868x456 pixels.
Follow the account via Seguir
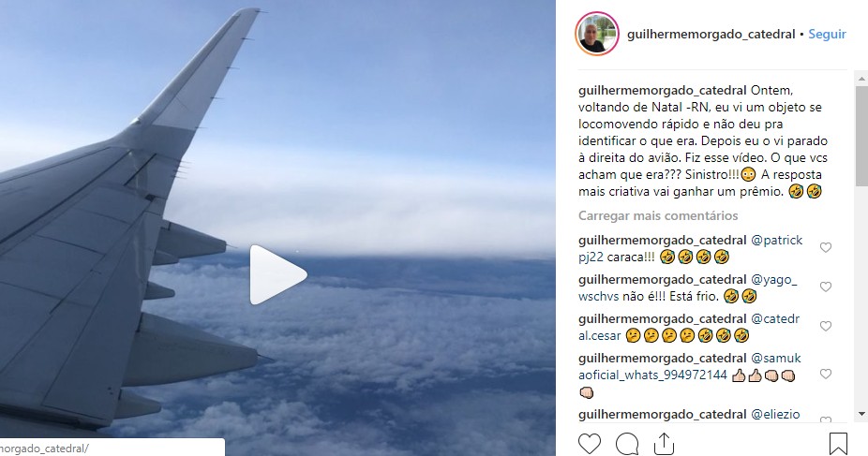click(x=827, y=34)
